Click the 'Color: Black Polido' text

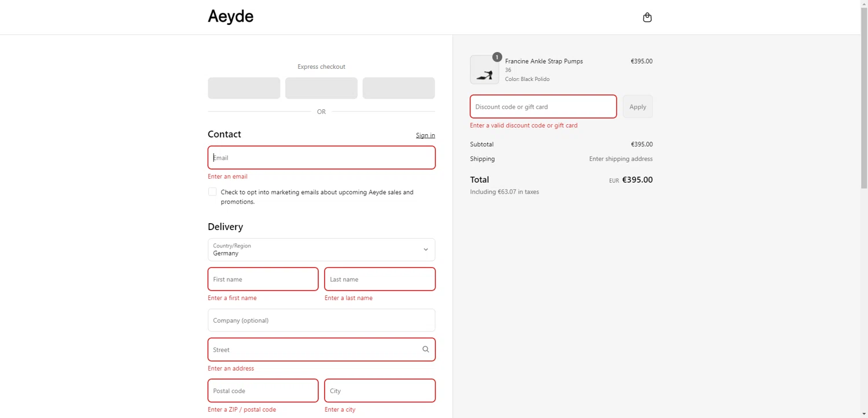click(527, 79)
